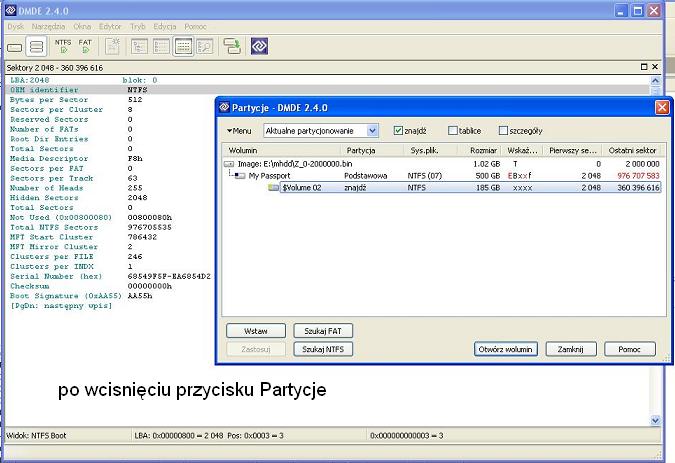Click the Otwórz wolumin button
Image resolution: width=675 pixels, height=463 pixels.
click(x=505, y=349)
